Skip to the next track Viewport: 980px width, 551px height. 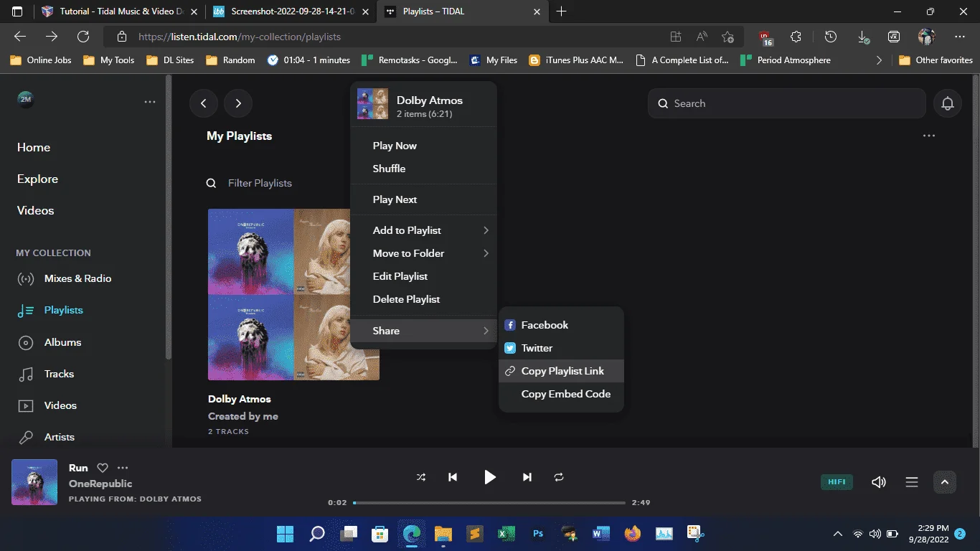527,477
